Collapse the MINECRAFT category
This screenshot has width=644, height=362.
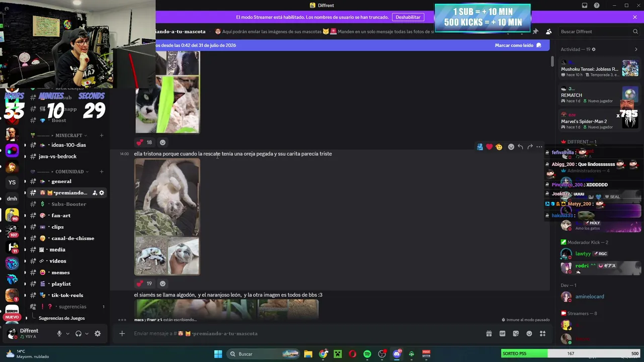tap(68, 135)
